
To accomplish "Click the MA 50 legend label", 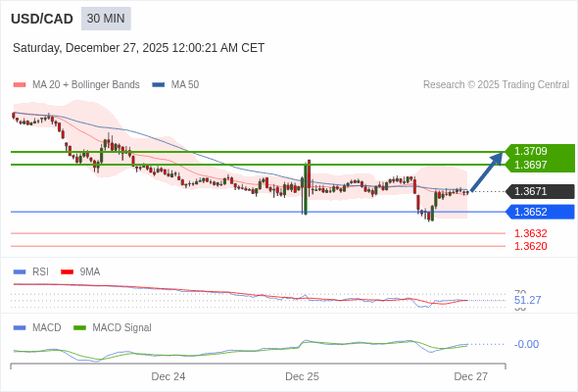I will [x=185, y=85].
